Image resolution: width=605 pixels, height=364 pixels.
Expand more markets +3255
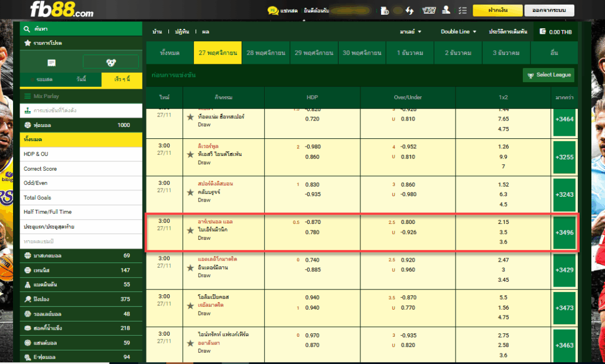[x=564, y=157]
